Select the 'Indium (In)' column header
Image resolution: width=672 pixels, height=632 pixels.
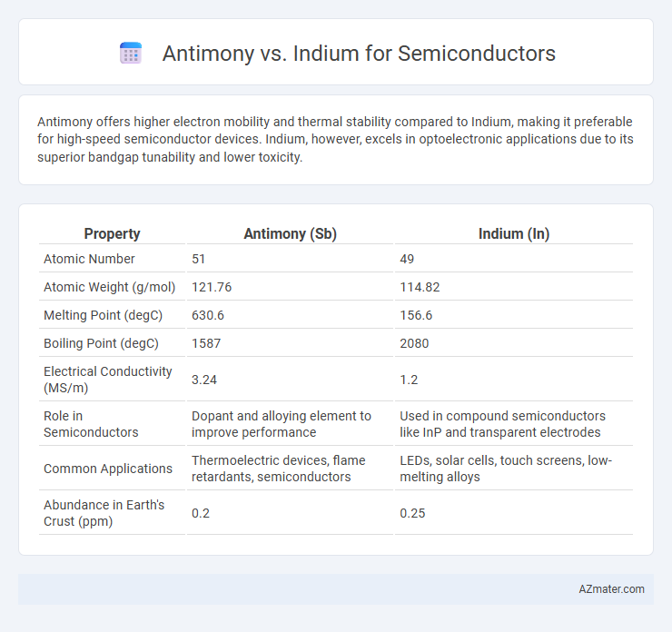click(514, 233)
